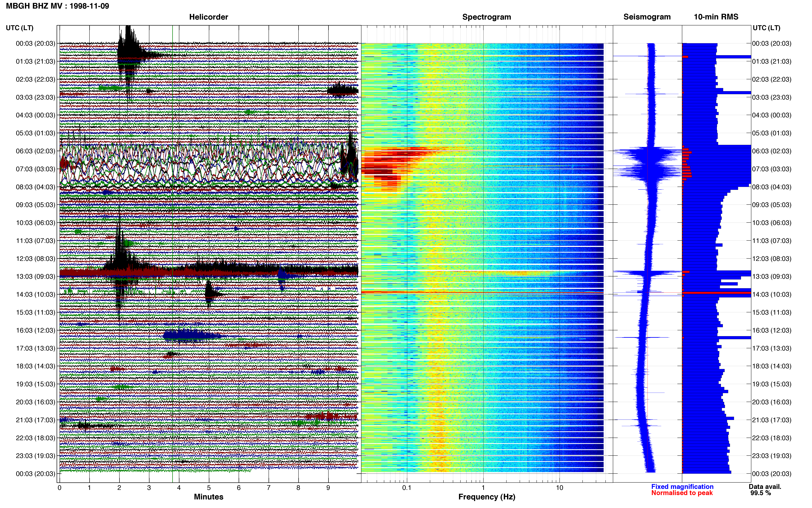Click the left '06:03 (02:03)' time label

36,151
